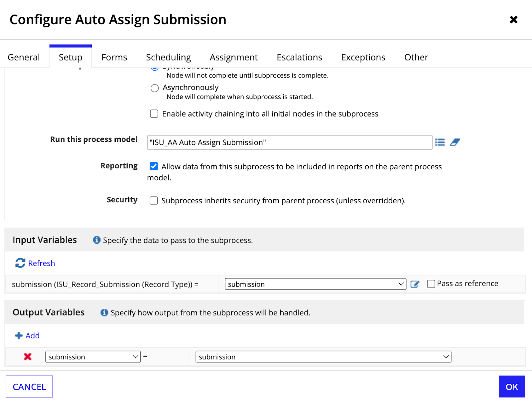Click 'Specify how output from the subprocess' text

pyautogui.click(x=210, y=313)
